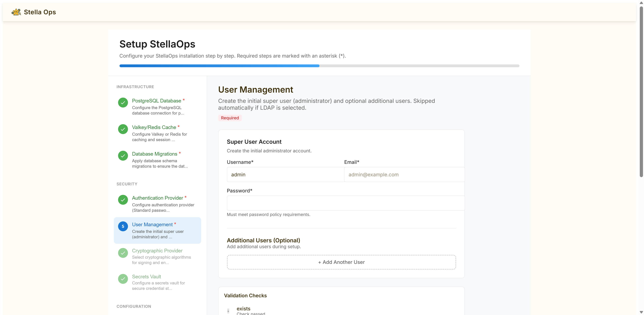The image size is (644, 315).
Task: Click Cryptographic Provider faded check icon
Action: coord(123,253)
